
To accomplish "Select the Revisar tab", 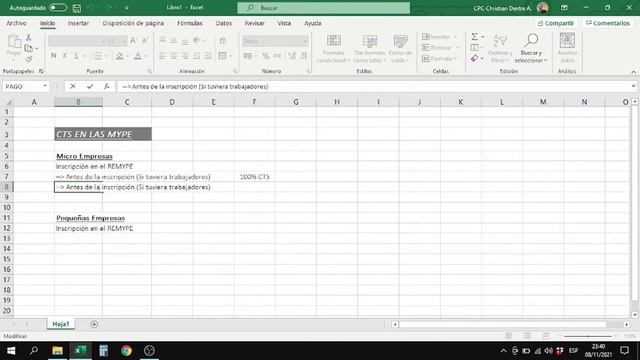I will (x=254, y=23).
